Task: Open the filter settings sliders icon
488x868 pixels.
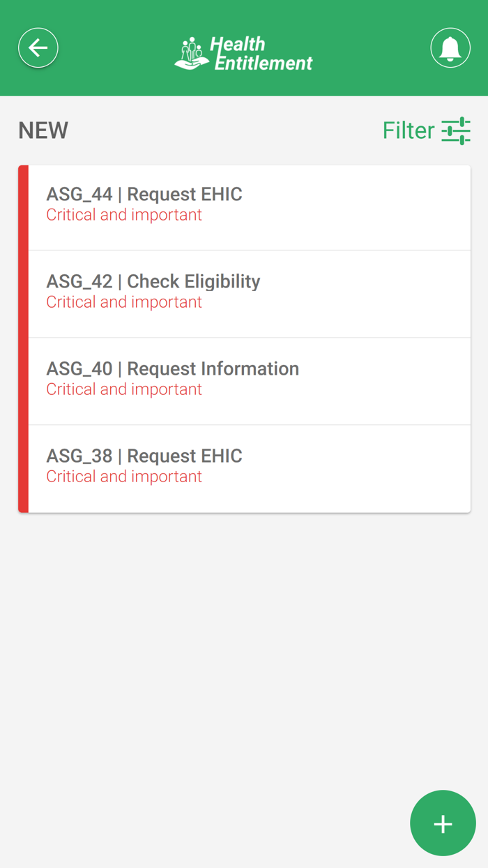Action: 457,130
